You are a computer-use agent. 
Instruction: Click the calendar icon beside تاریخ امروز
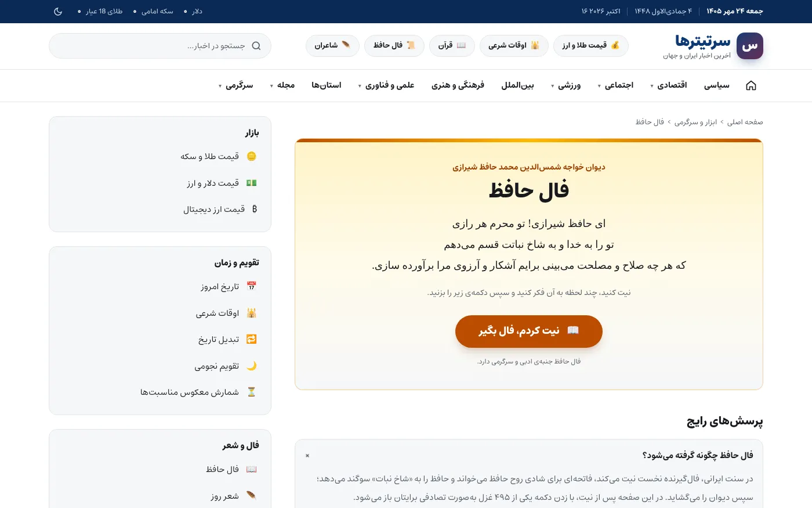coord(251,286)
